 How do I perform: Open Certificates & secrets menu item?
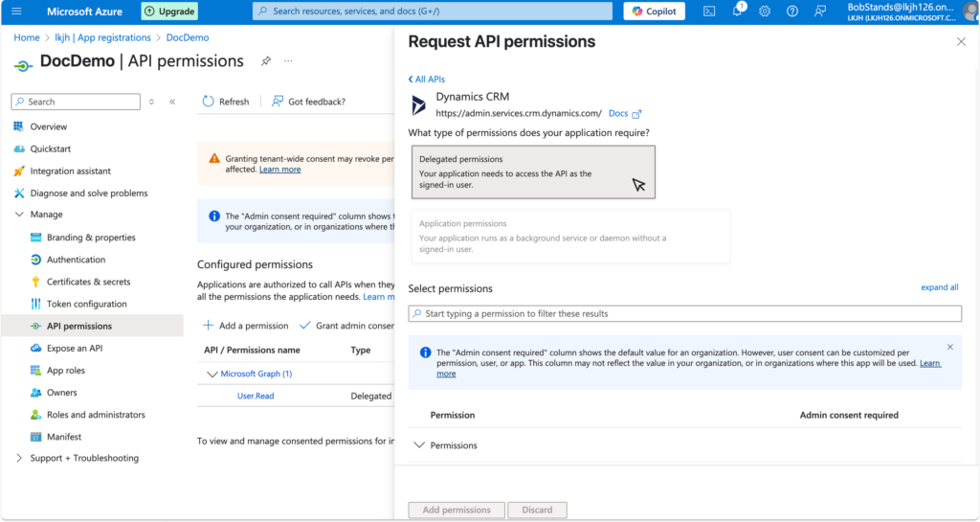coord(88,282)
